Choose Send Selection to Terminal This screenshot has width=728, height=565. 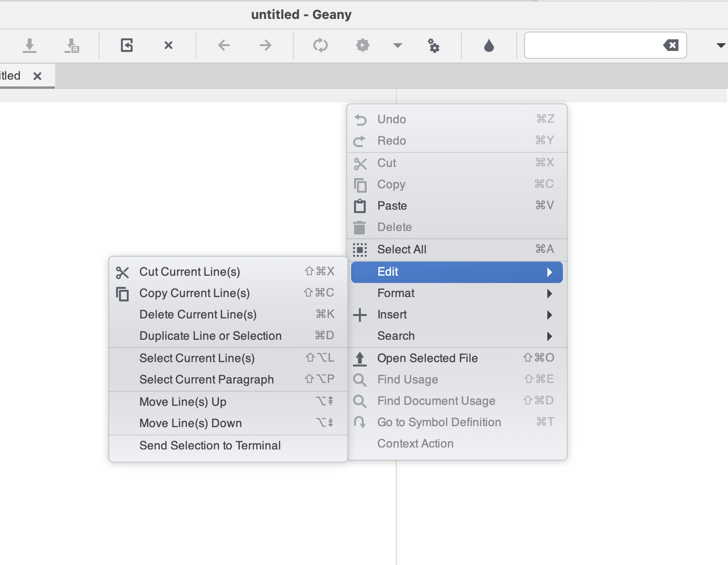tap(228, 446)
